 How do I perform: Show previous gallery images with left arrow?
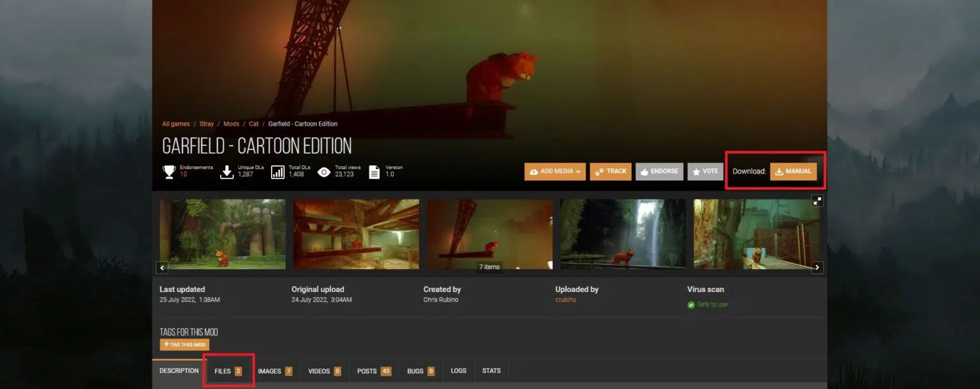pos(163,268)
